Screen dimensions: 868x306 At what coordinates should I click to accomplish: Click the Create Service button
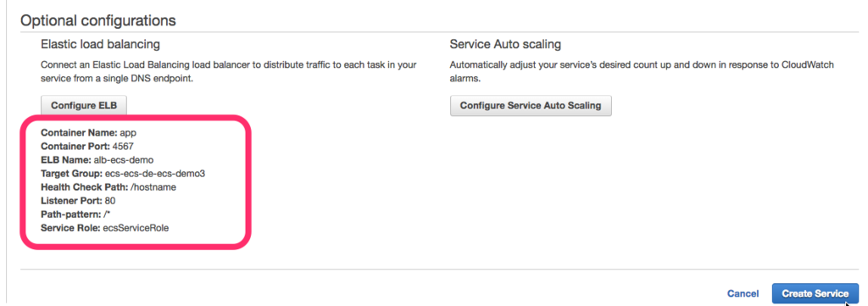click(815, 293)
